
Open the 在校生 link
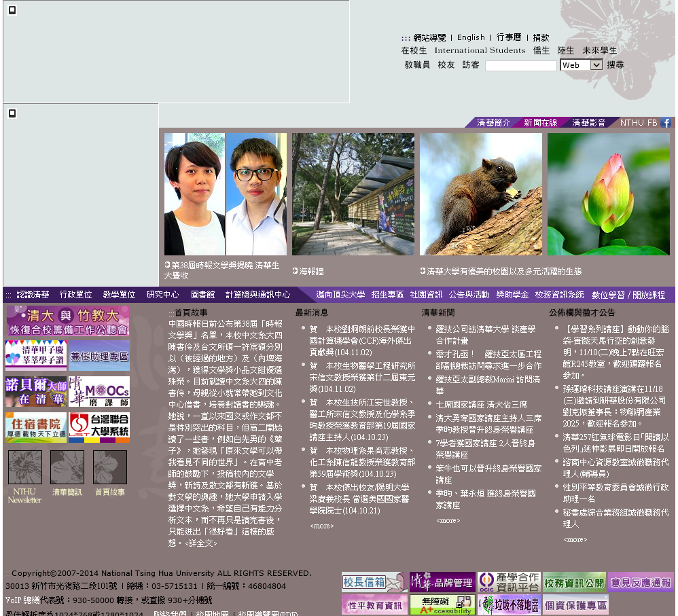414,50
